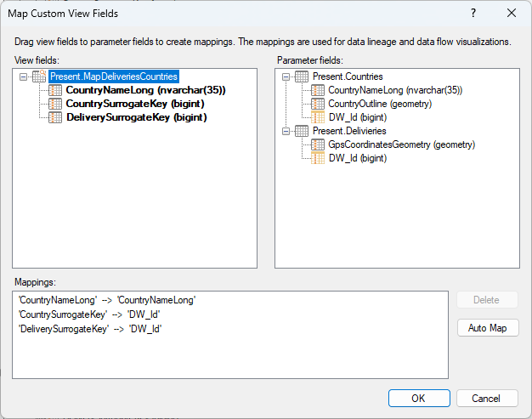This screenshot has width=532, height=419.
Task: Select the 'CountrySurrogateKey' --> 'DW_Id' mapping
Action: 89,314
